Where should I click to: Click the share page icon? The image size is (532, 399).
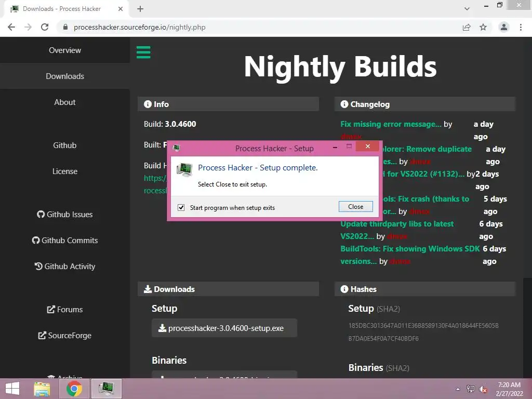click(x=467, y=27)
